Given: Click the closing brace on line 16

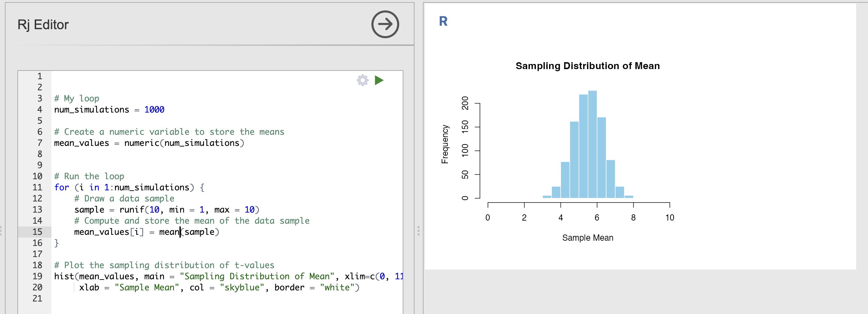Looking at the screenshot, I should [x=56, y=243].
